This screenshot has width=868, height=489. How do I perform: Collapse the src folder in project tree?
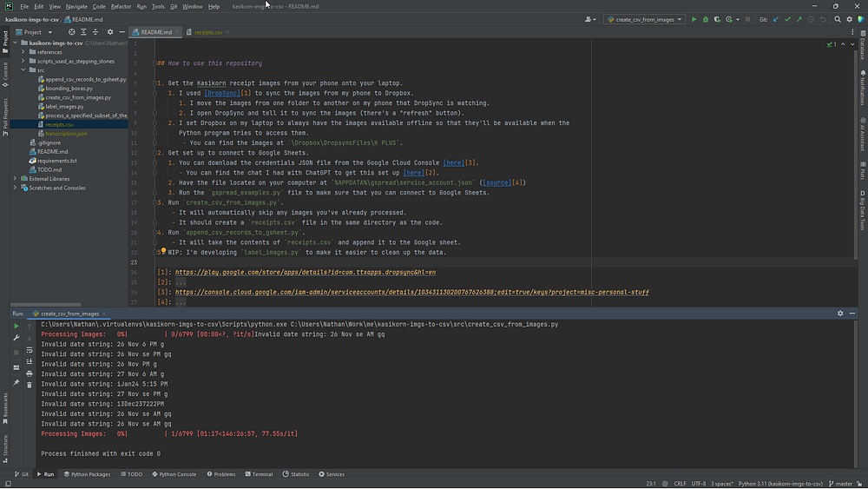tap(25, 70)
